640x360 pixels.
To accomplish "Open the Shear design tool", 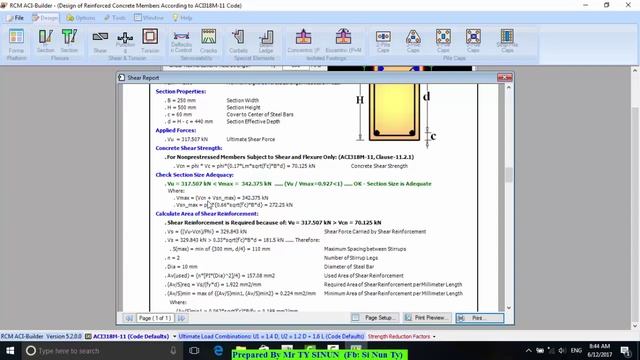I will pyautogui.click(x=100, y=41).
